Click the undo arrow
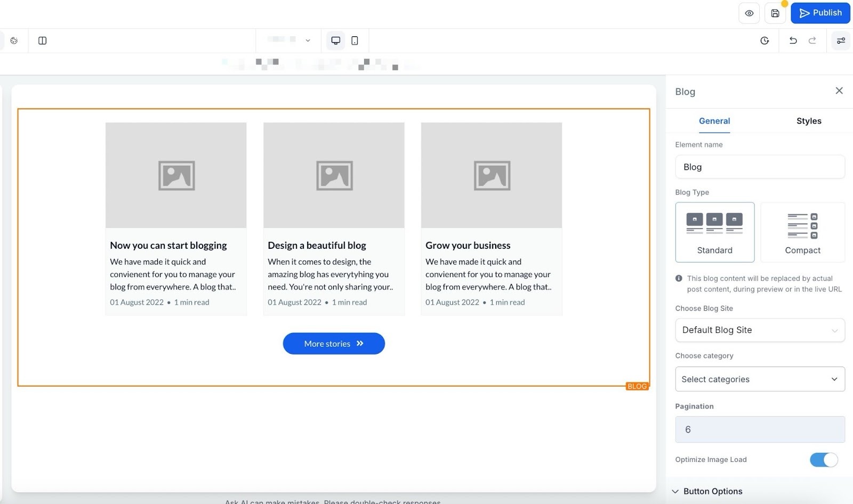 coord(793,40)
